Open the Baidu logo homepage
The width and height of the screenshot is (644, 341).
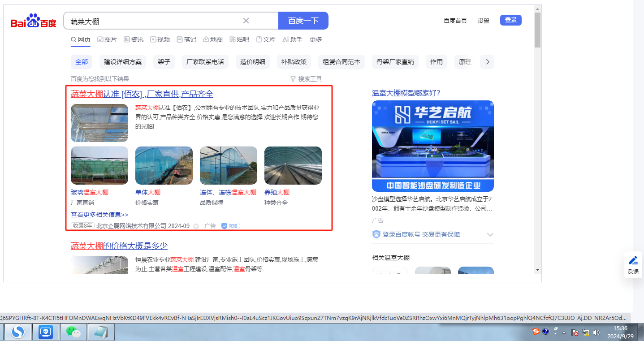click(x=34, y=21)
